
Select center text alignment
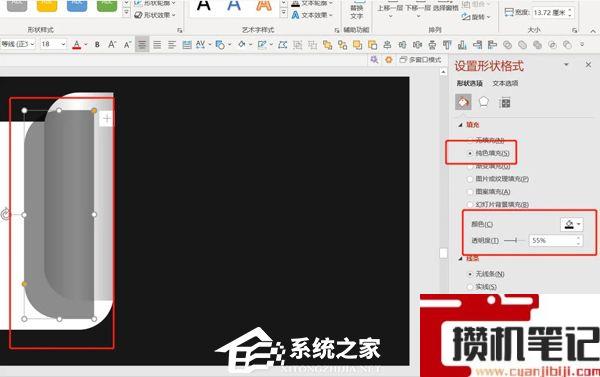coord(142,45)
